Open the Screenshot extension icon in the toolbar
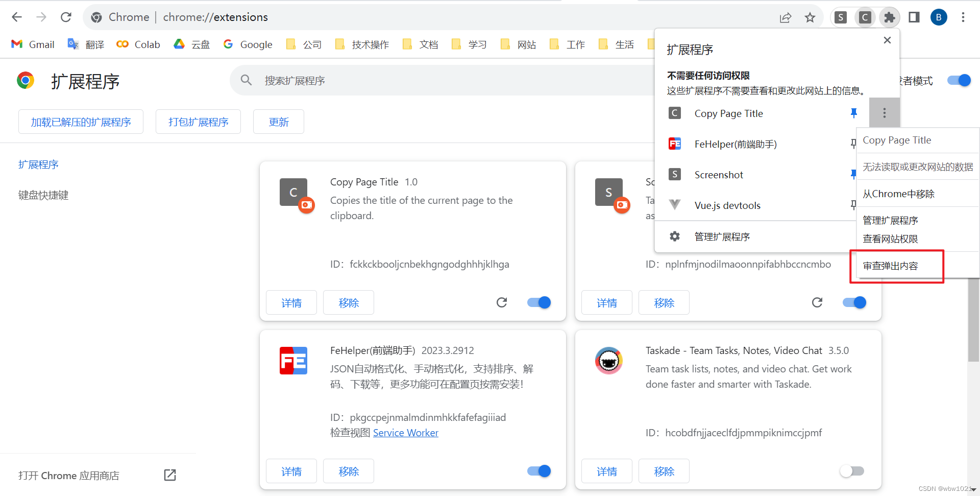This screenshot has width=980, height=496. tap(841, 17)
